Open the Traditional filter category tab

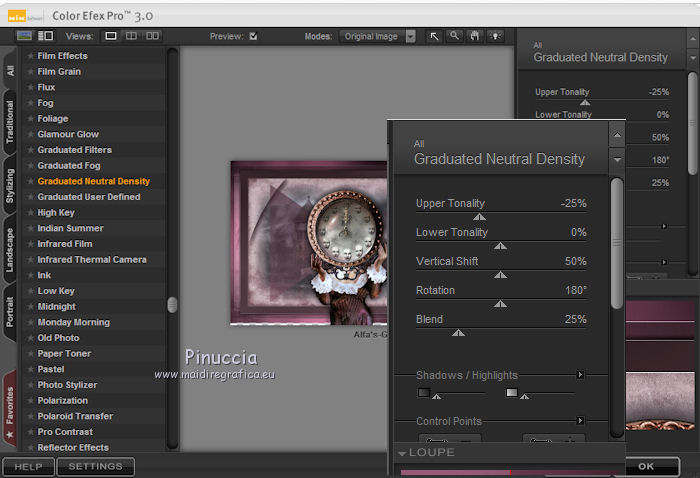(10, 121)
